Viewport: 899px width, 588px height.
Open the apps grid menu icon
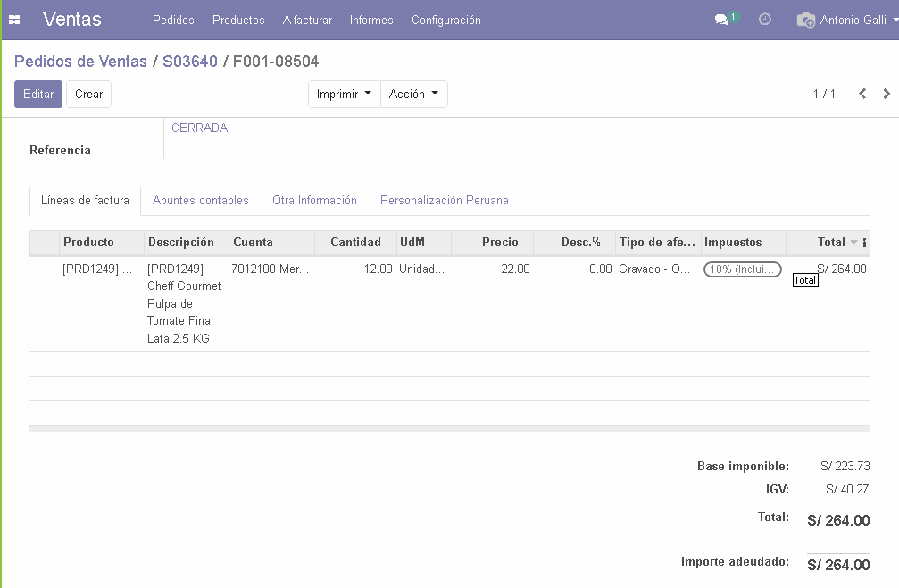pyautogui.click(x=14, y=20)
